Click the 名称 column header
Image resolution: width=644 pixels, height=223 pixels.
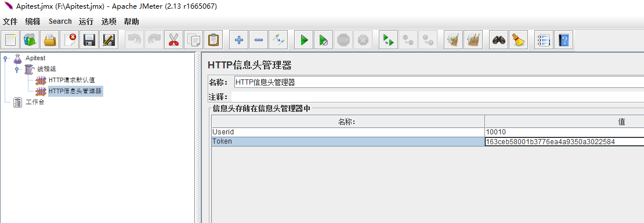pyautogui.click(x=348, y=122)
